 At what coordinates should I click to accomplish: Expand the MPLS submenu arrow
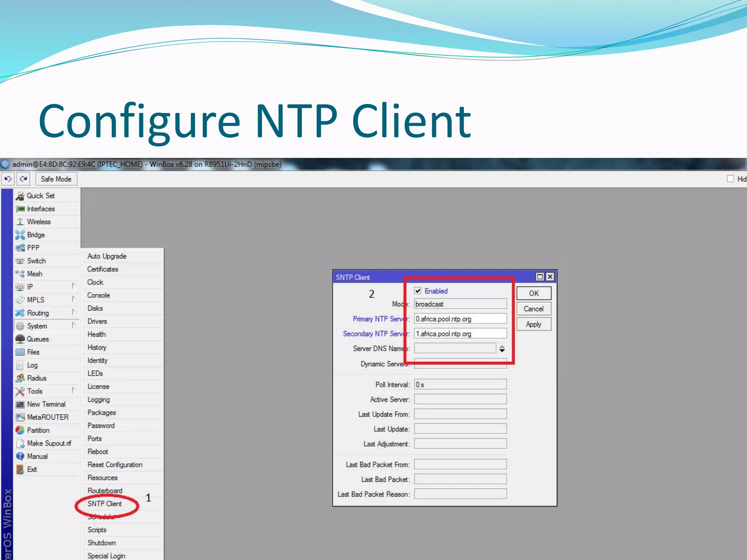click(73, 299)
